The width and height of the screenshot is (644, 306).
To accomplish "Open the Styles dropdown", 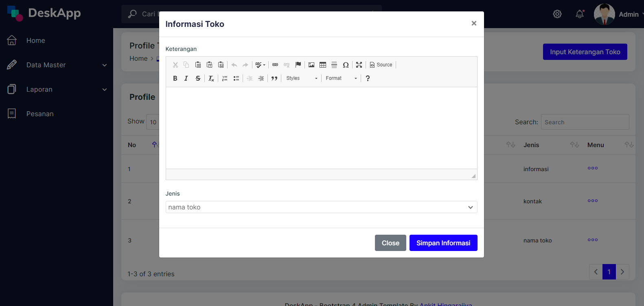I will coord(302,78).
